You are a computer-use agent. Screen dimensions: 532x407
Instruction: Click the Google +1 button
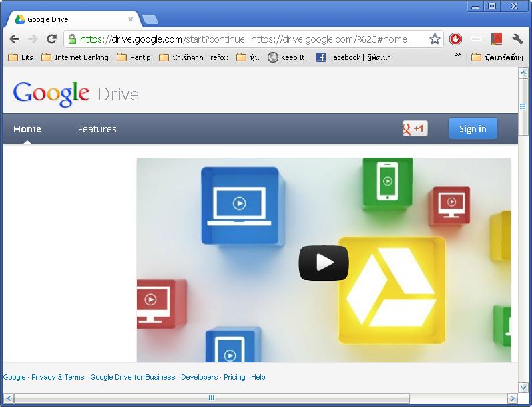tap(415, 128)
